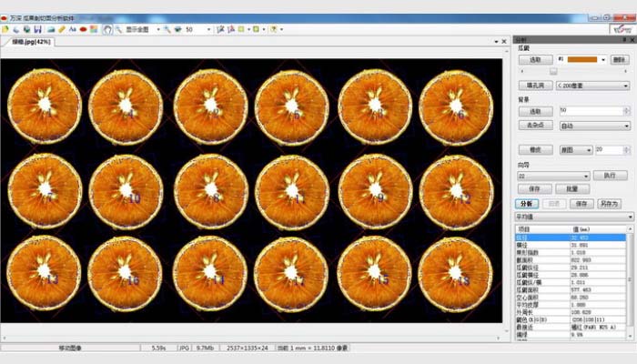Click the pulp tolerance slider handle
The width and height of the screenshot is (637, 364).
pyautogui.click(x=553, y=71)
